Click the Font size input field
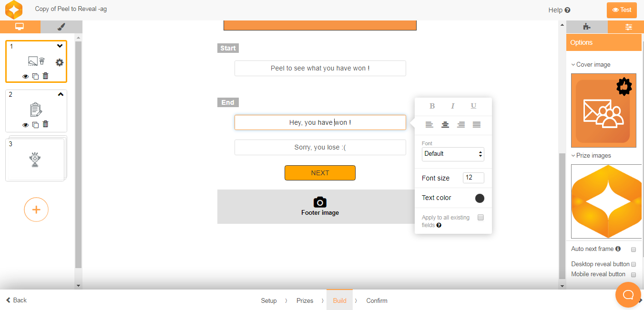Viewport: 644px width, 310px height. (x=473, y=178)
